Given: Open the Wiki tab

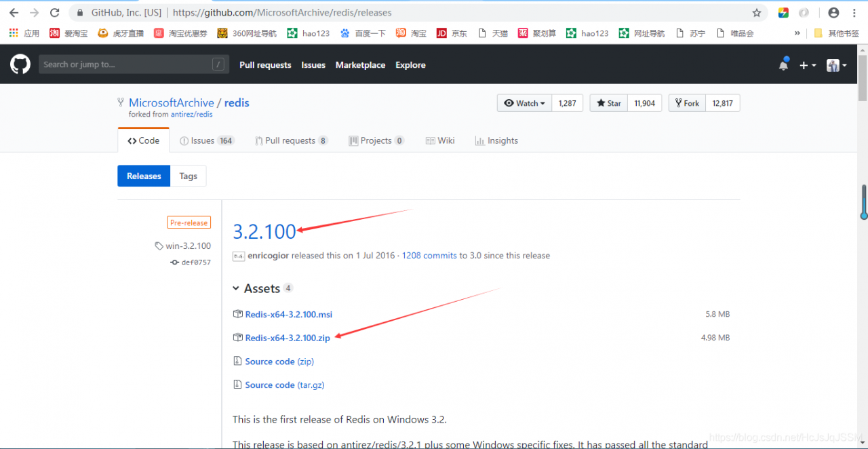Looking at the screenshot, I should [440, 140].
